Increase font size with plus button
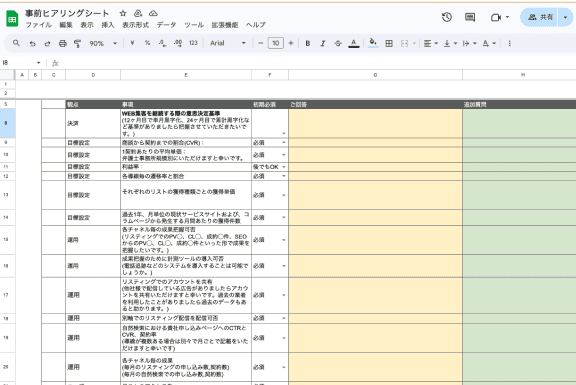This screenshot has width=576, height=385. (291, 43)
